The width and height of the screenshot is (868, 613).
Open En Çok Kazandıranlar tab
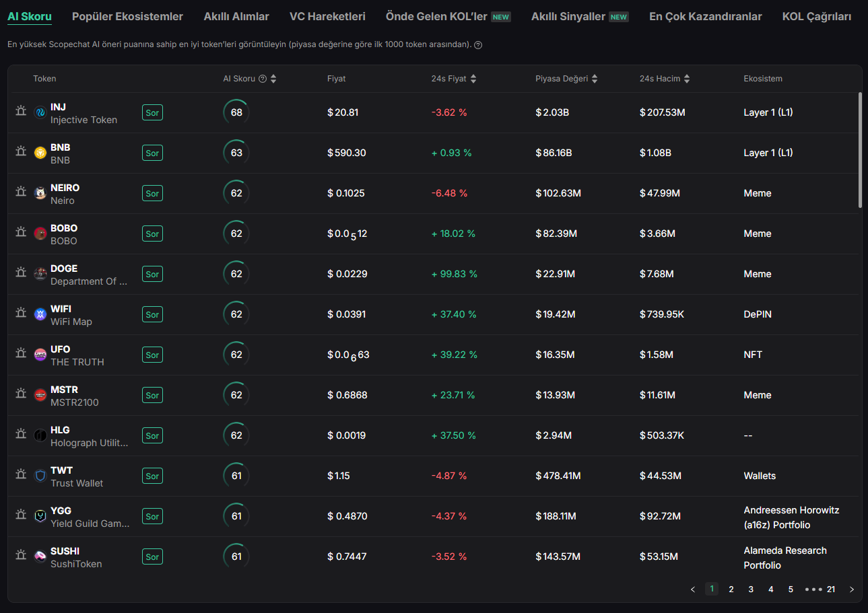pyautogui.click(x=706, y=16)
